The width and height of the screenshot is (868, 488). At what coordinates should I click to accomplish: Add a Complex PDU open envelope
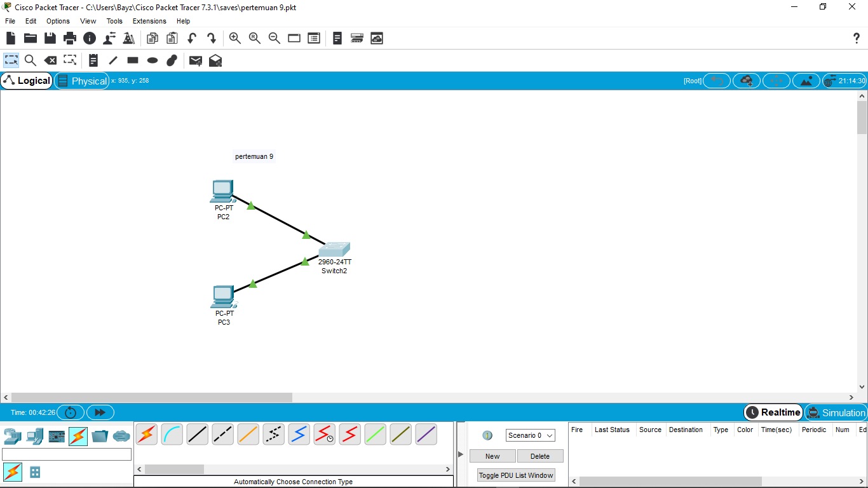[215, 60]
